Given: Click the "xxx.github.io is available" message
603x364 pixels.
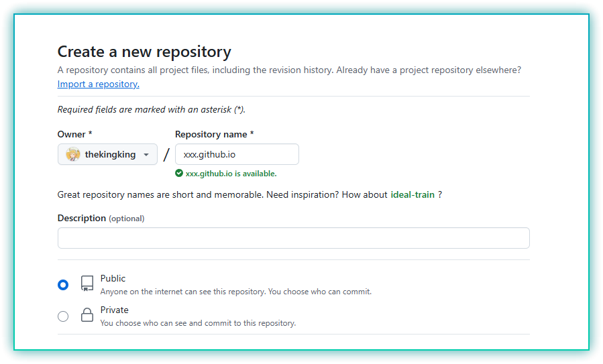Looking at the screenshot, I should pyautogui.click(x=231, y=174).
